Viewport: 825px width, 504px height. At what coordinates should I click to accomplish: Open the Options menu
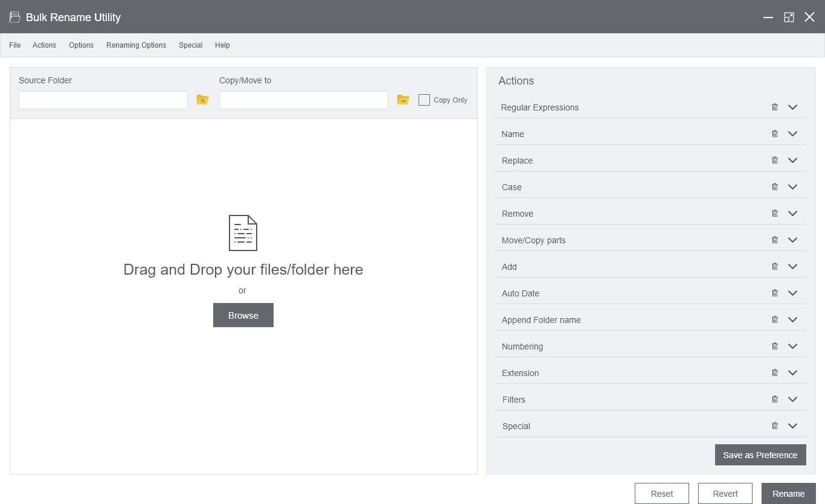point(81,45)
